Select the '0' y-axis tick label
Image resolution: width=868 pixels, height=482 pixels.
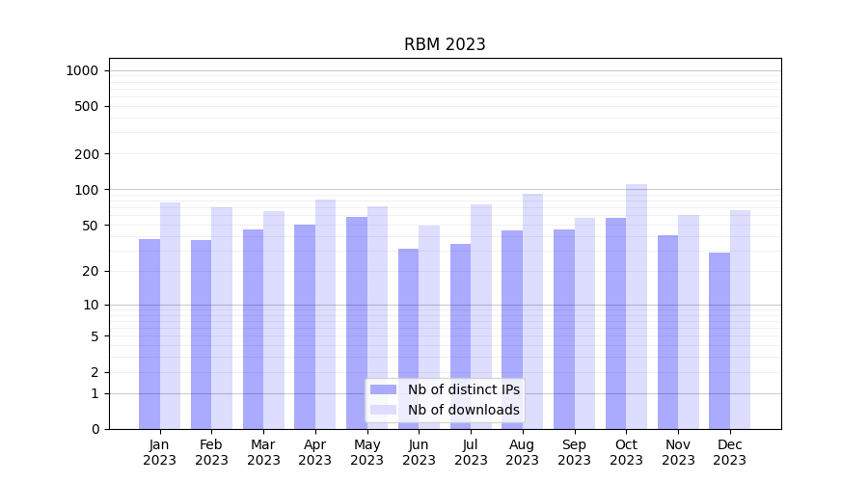tap(95, 429)
